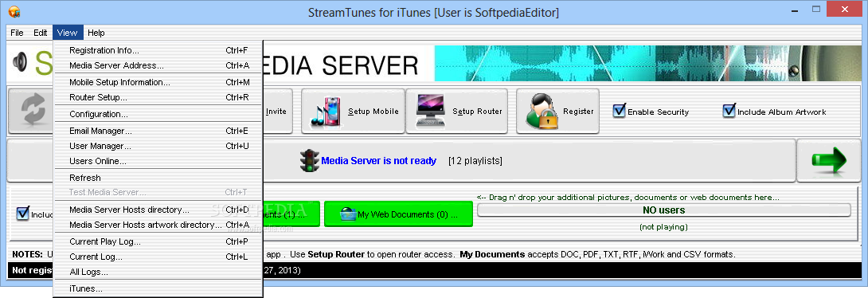Screen dimensions: 868x298
Task: Click the computer monitor Setup Router icon
Action: click(430, 112)
